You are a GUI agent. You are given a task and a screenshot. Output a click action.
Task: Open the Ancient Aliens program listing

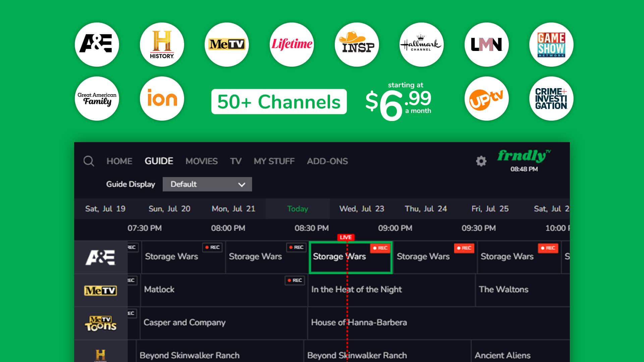(502, 355)
